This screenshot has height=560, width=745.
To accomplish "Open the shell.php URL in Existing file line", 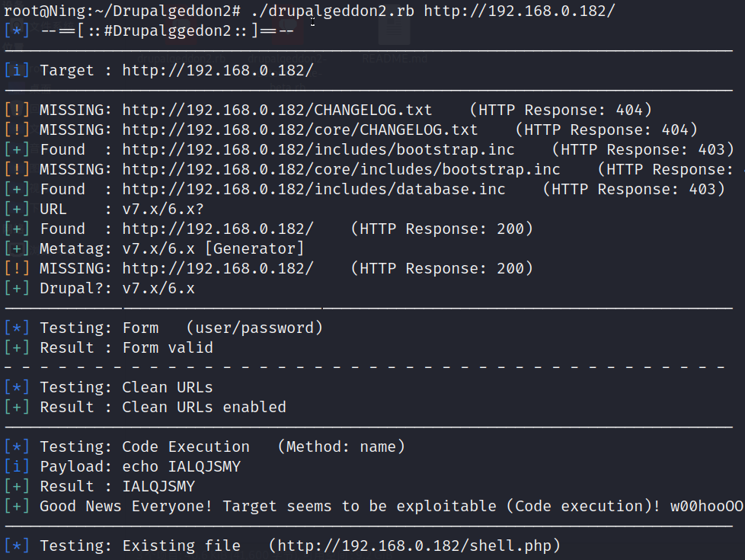I will (414, 546).
